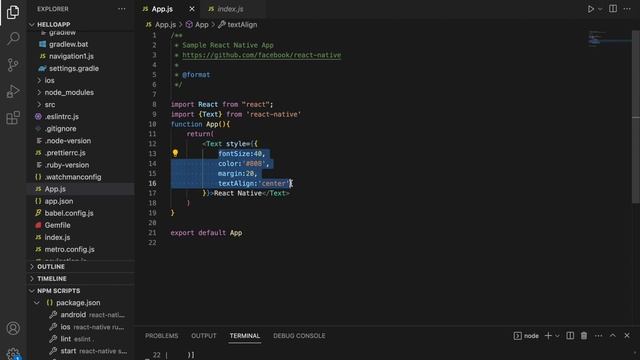Open the Accounts menu icon
This screenshot has height=360, width=640.
click(13, 328)
